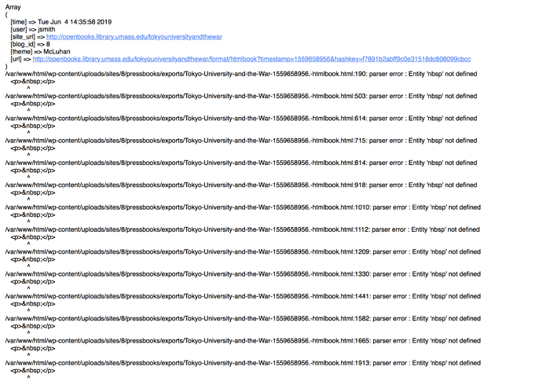Open the site_url tokyouniversityandthewar link
This screenshot has width=539, height=392.
134,37
